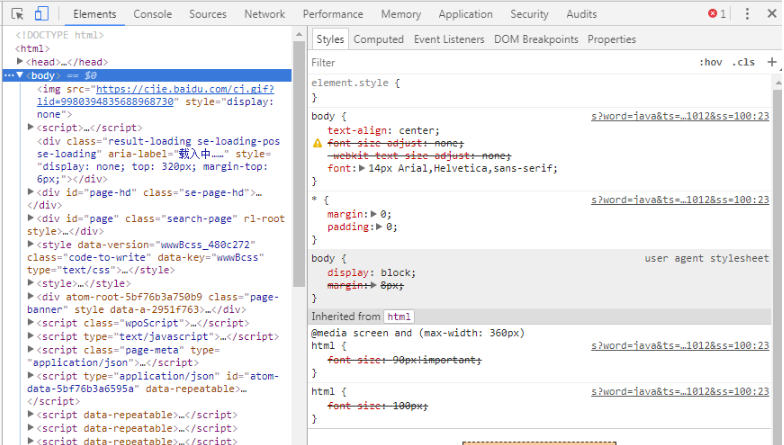
Task: Expand the first script node under img
Action: tap(30, 128)
